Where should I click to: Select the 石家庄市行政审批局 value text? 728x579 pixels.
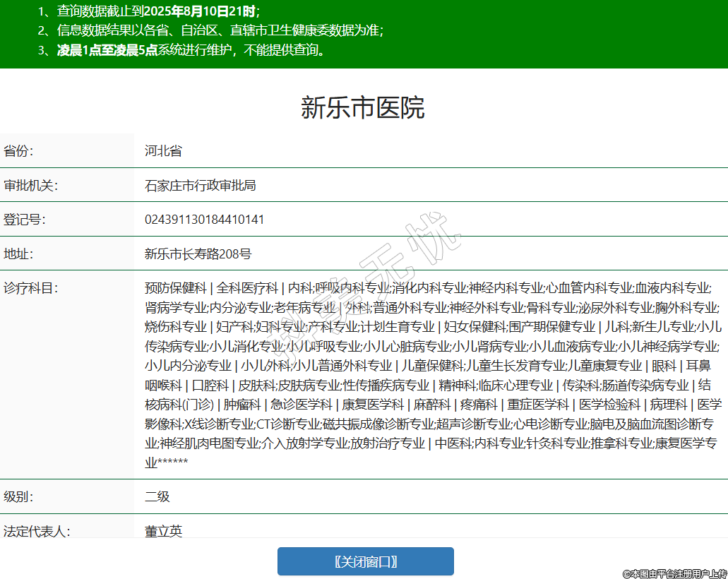tap(200, 185)
